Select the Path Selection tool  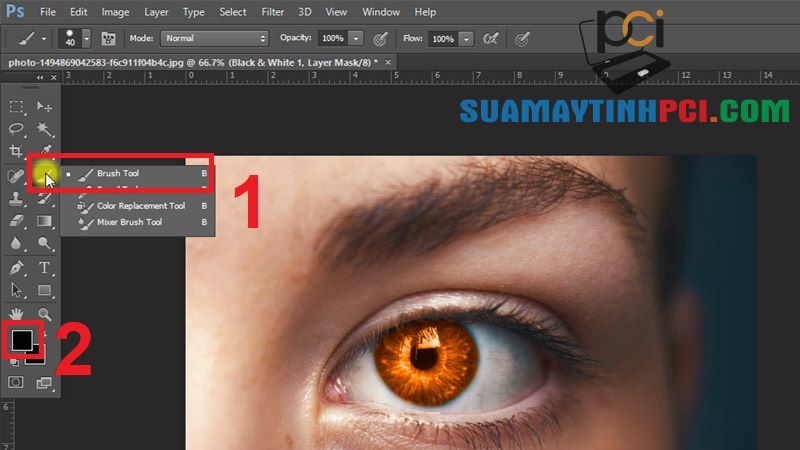[16, 290]
